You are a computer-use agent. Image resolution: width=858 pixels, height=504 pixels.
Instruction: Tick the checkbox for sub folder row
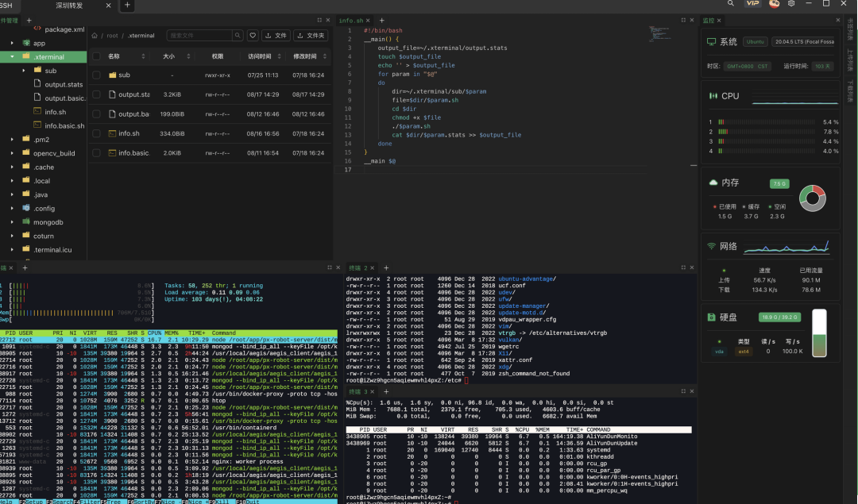[x=96, y=75]
